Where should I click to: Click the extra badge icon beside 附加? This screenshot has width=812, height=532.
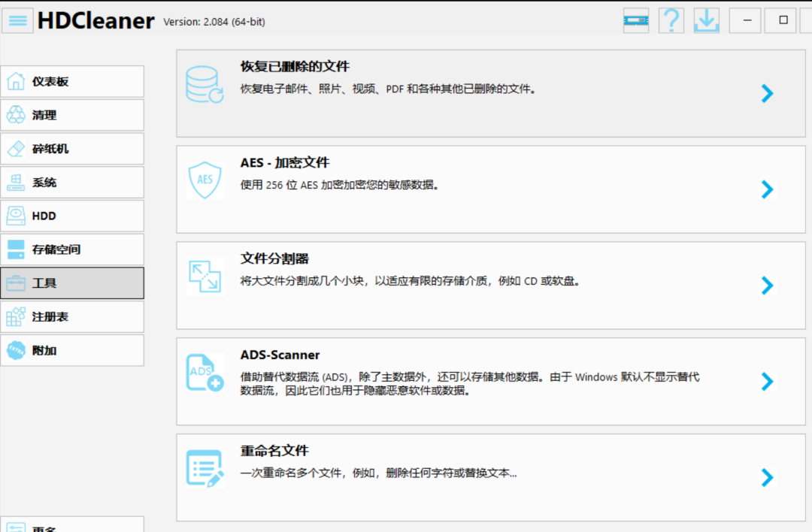pos(16,350)
